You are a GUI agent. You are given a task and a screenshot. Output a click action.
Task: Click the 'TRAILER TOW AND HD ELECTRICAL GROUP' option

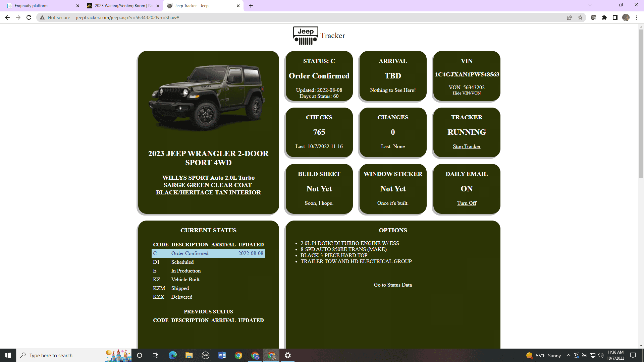pyautogui.click(x=356, y=261)
